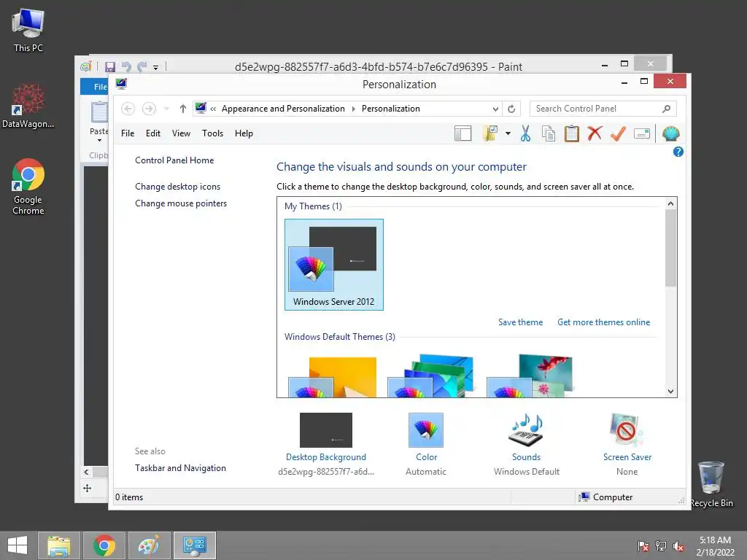Switch to Paint from the taskbar
This screenshot has width=747, height=560.
149,545
